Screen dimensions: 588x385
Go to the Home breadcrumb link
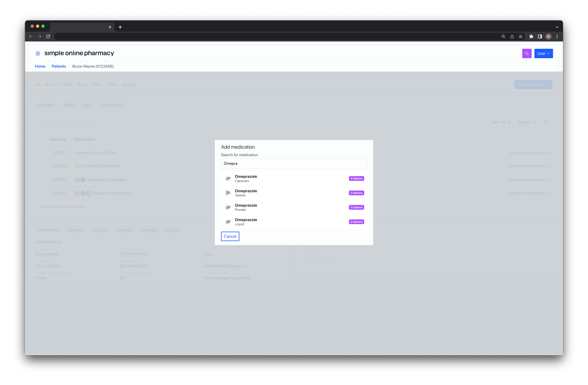pos(40,66)
